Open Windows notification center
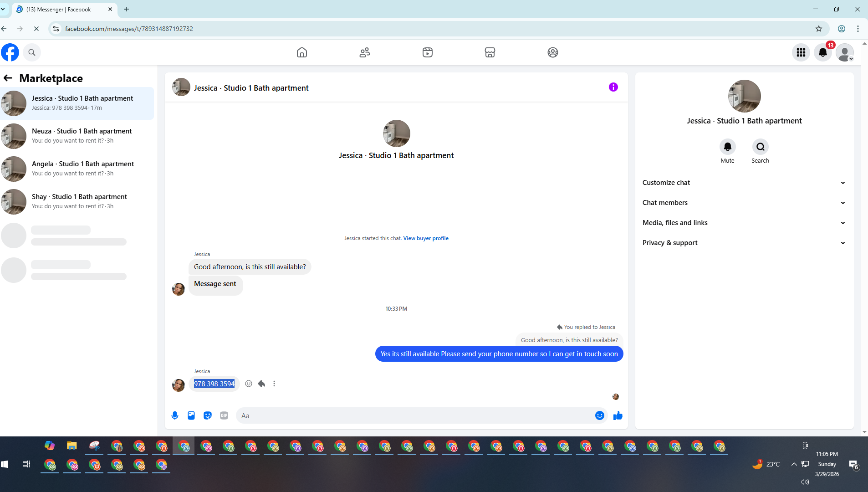 coord(854,465)
